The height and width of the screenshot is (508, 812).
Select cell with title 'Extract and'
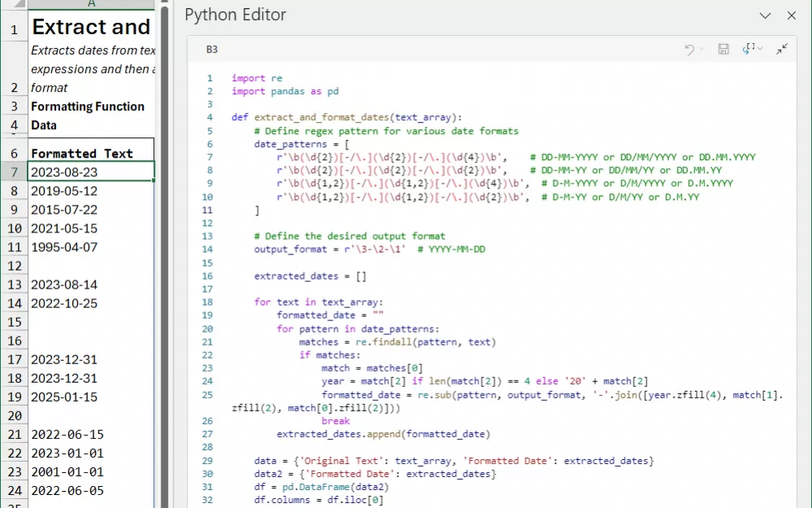pyautogui.click(x=91, y=27)
